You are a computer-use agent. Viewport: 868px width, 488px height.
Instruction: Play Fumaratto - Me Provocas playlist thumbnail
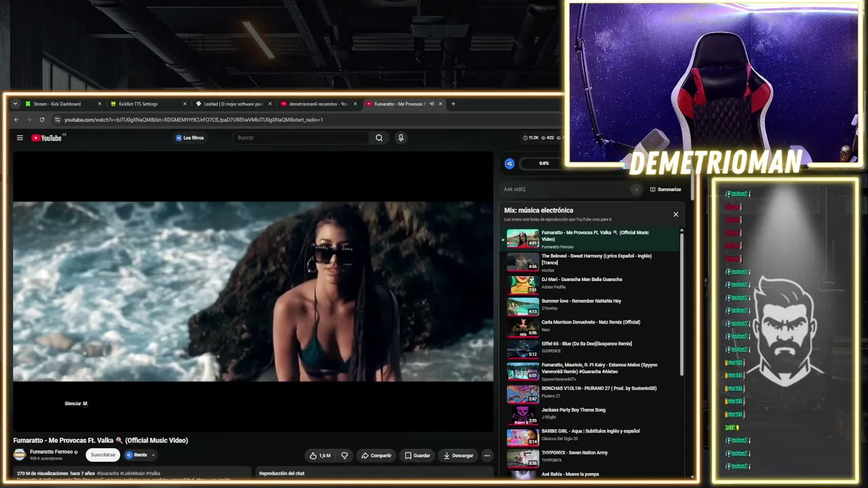point(523,239)
